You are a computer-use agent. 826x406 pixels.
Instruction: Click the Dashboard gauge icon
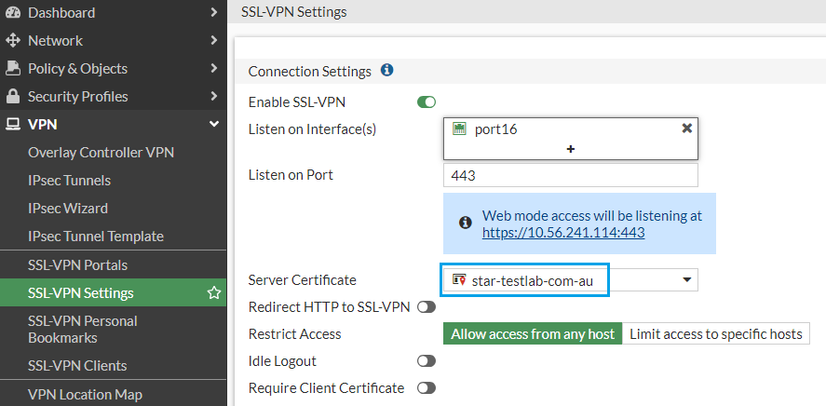(12, 13)
